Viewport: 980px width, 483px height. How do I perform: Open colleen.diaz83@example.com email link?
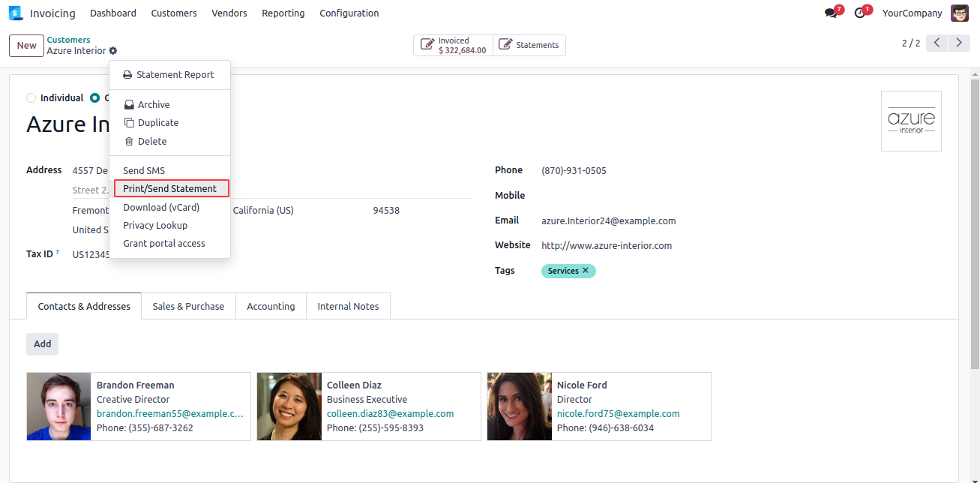click(x=390, y=413)
